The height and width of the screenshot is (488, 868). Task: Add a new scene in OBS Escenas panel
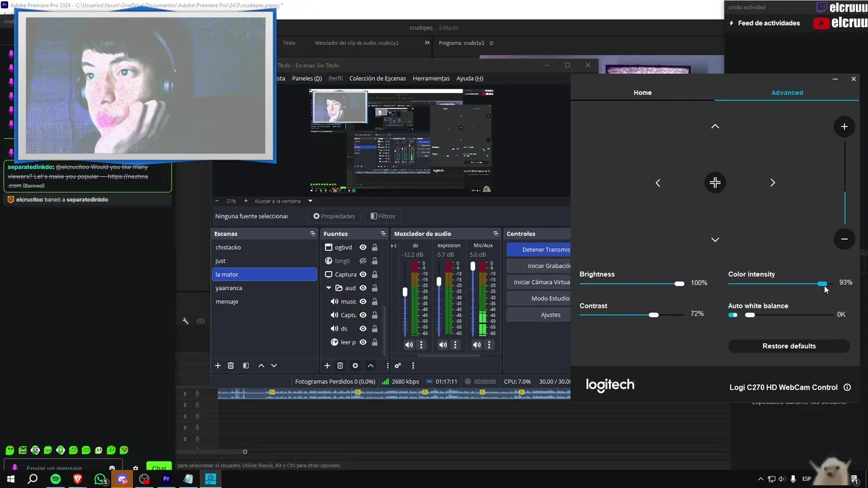coord(218,365)
